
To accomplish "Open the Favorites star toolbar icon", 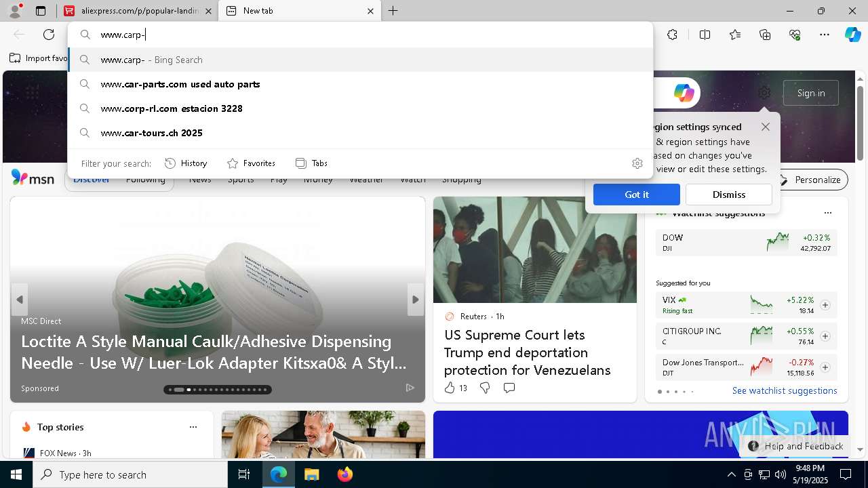I will click(x=735, y=35).
